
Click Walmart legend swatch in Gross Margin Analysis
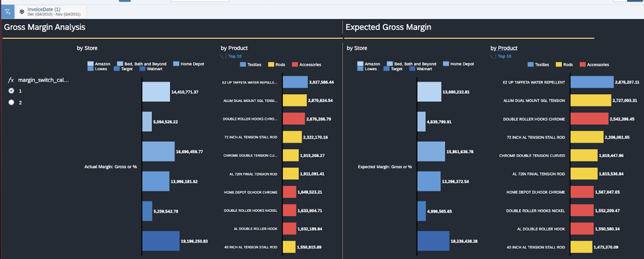click(x=143, y=69)
